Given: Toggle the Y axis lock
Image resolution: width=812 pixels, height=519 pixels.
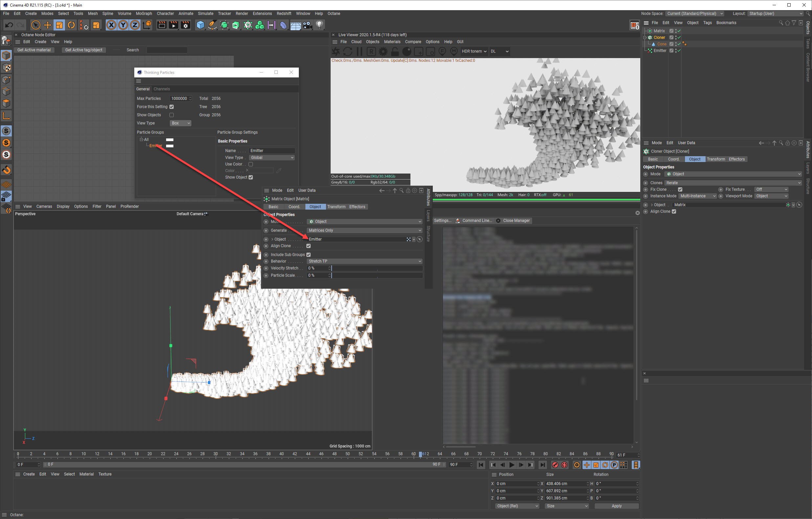Looking at the screenshot, I should point(123,25).
